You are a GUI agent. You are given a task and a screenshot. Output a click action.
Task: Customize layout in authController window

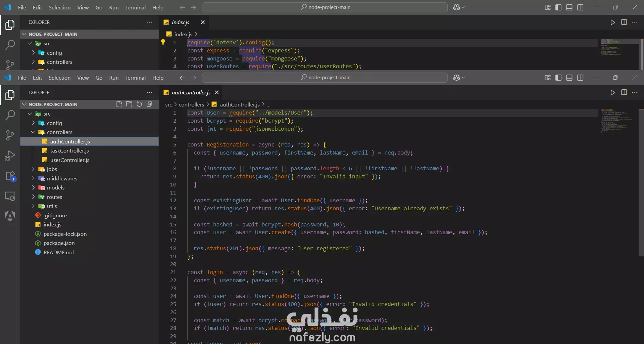[x=548, y=78]
